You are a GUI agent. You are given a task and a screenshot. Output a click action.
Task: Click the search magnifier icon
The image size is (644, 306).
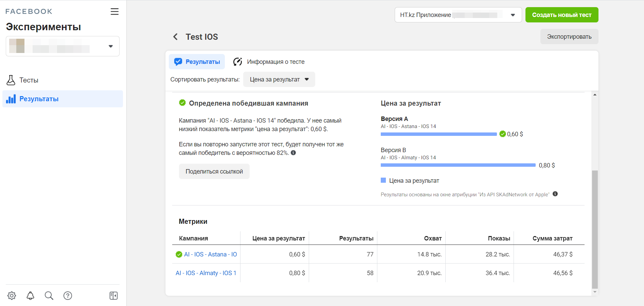(x=49, y=295)
